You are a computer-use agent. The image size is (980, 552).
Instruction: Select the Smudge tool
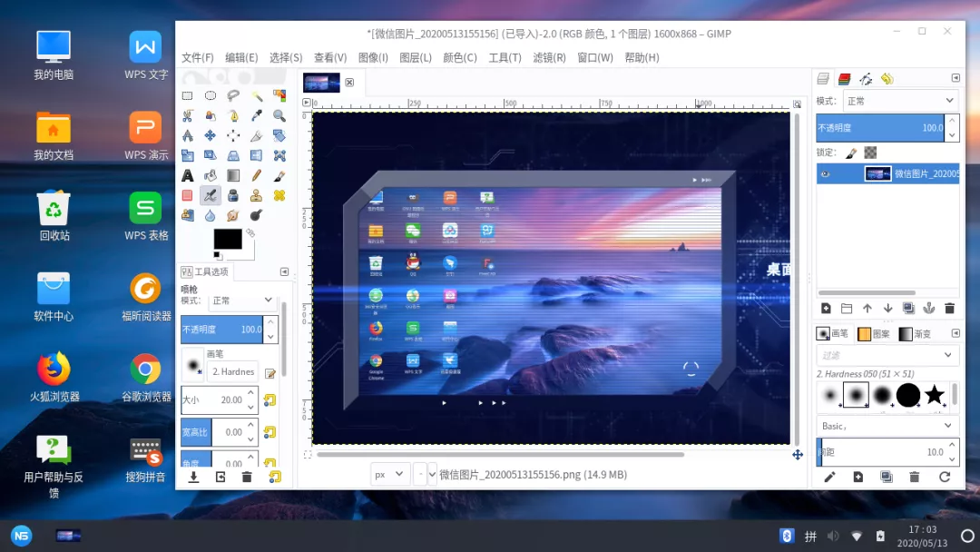[233, 216]
